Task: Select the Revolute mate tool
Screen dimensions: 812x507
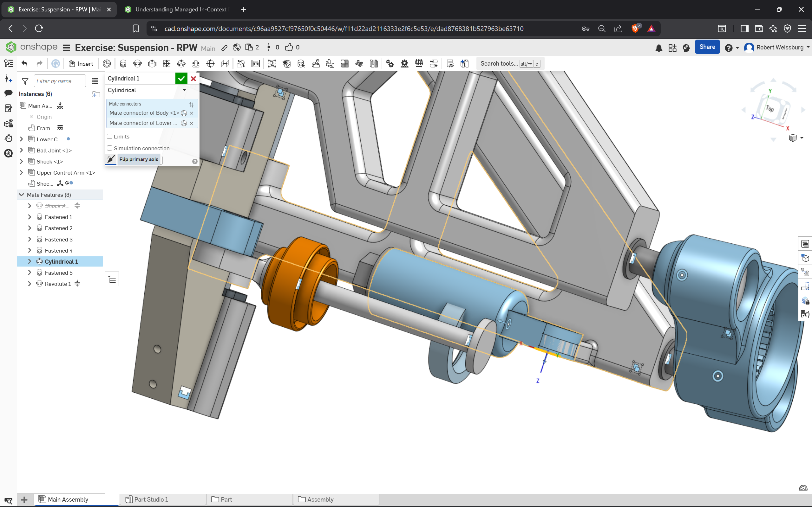Action: [138, 63]
